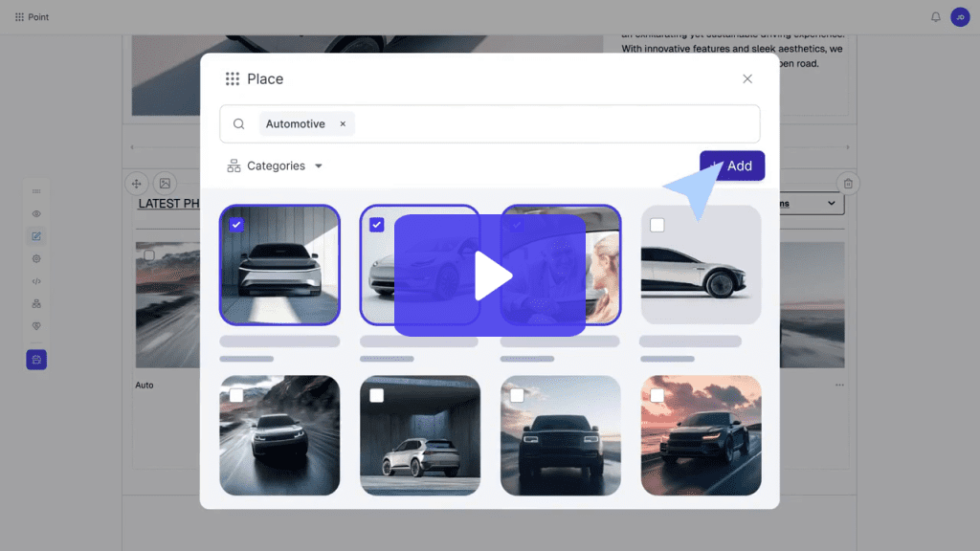980x551 pixels.
Task: Click in the search field beside Automotive tag
Action: 555,124
